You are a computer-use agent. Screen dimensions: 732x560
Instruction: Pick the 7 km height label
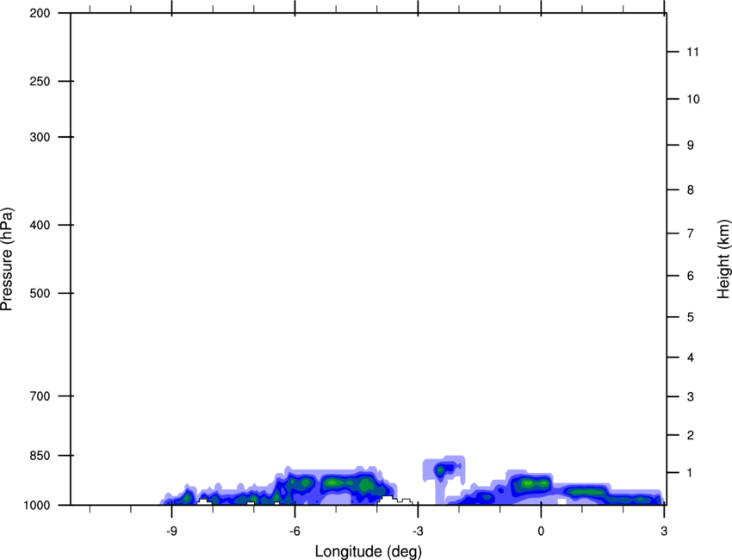tap(691, 233)
